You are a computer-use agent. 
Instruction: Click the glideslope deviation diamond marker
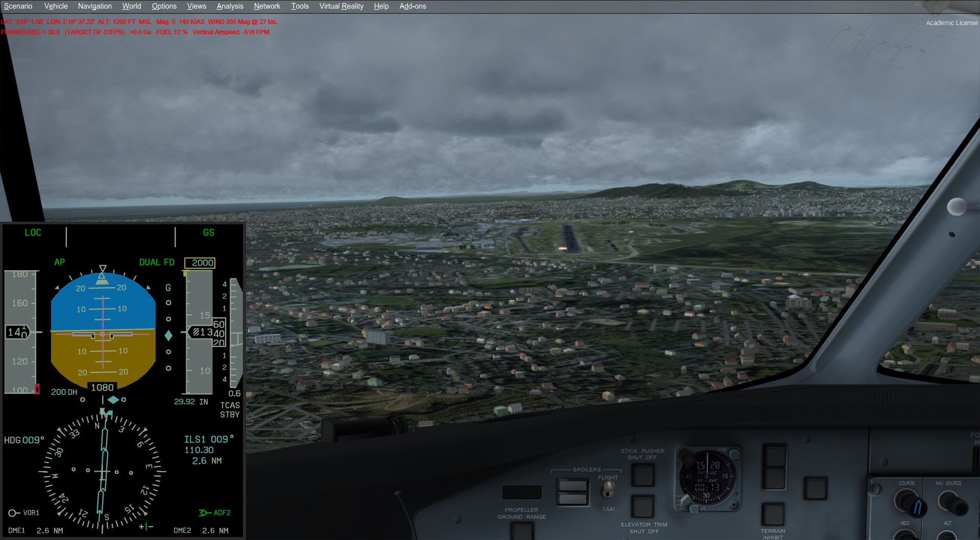pyautogui.click(x=168, y=335)
